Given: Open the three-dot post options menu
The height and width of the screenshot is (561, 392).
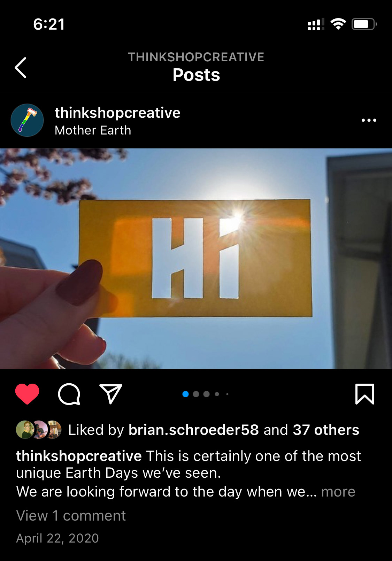Looking at the screenshot, I should (x=369, y=120).
